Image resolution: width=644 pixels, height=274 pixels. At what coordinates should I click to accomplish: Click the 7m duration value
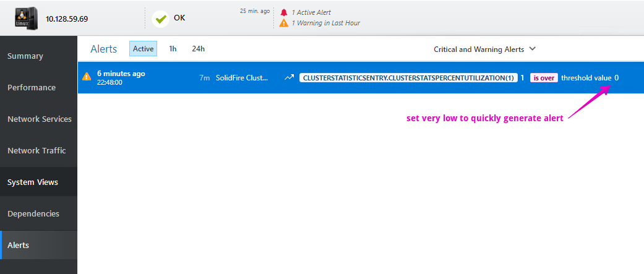[x=205, y=78]
